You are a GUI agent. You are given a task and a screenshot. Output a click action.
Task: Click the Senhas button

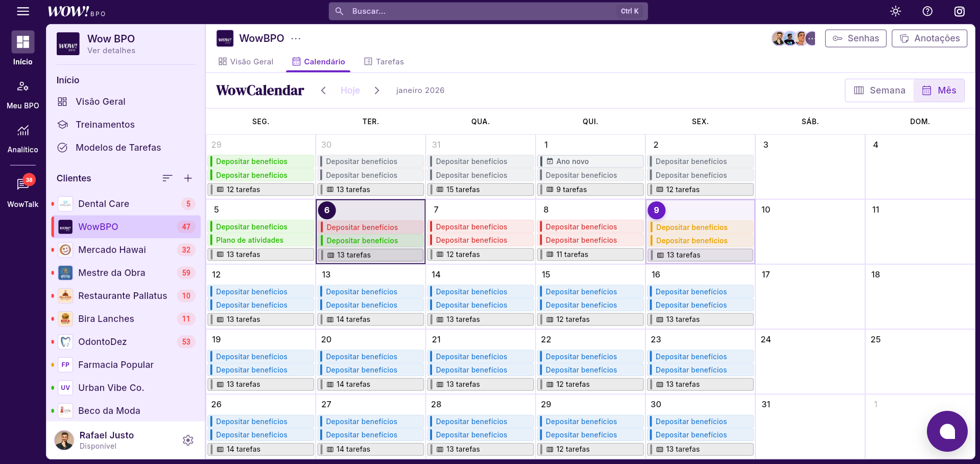855,38
